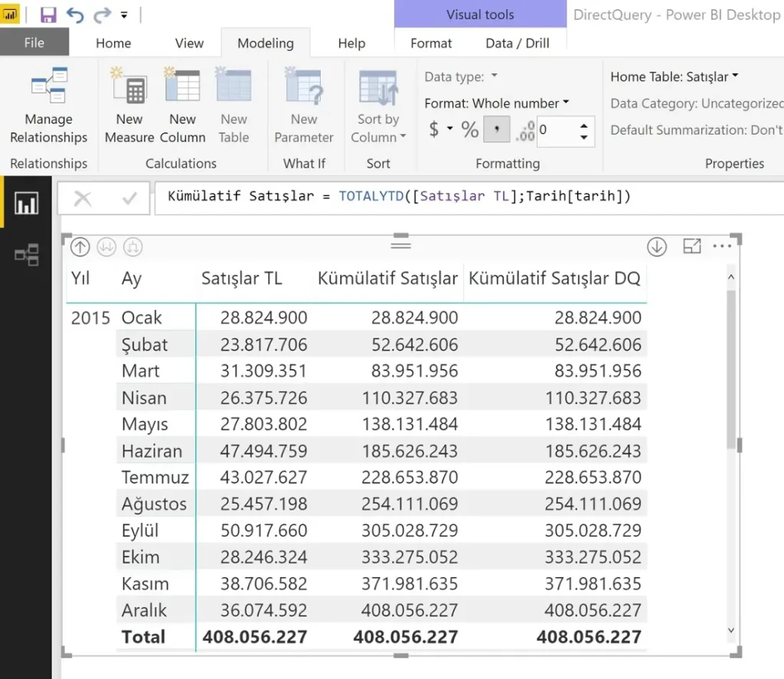Create a New Measure

pyautogui.click(x=129, y=106)
